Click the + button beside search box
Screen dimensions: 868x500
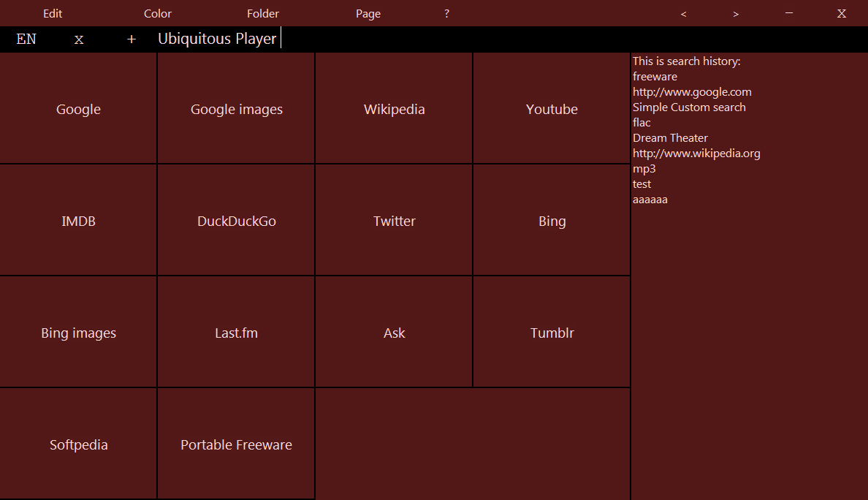(132, 39)
